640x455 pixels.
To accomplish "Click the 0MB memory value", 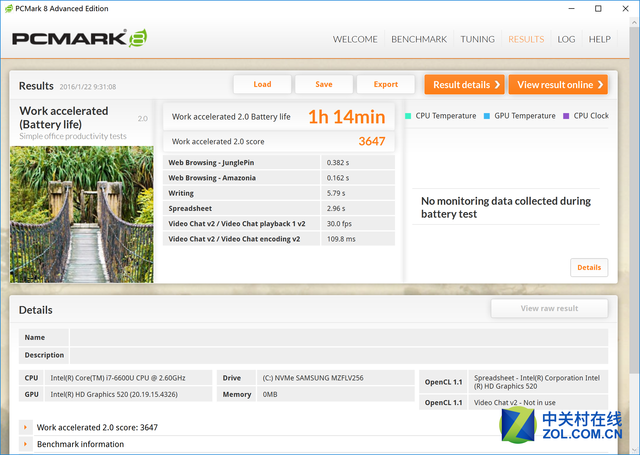I will point(270,394).
